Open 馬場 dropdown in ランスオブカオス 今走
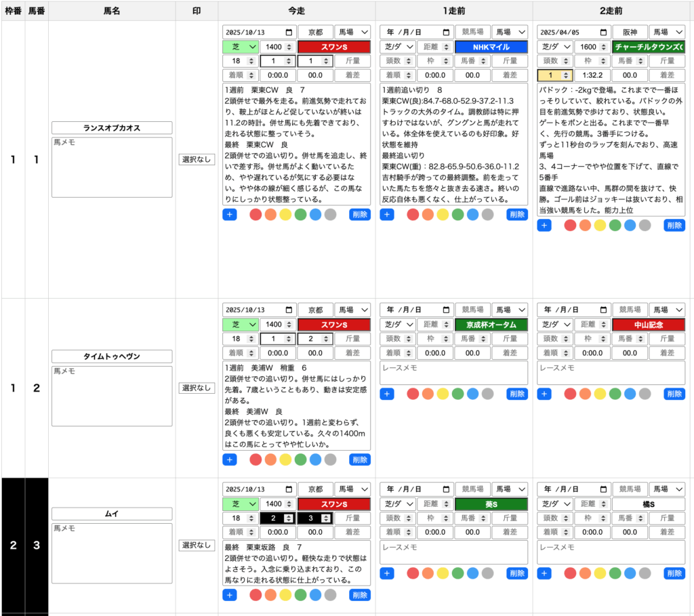694x616 pixels. pos(352,33)
